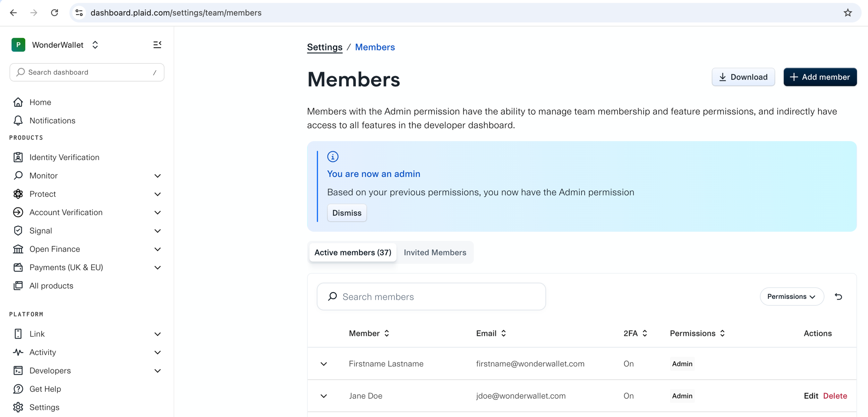The width and height of the screenshot is (868, 417).
Task: Expand the Signal section
Action: [158, 231]
